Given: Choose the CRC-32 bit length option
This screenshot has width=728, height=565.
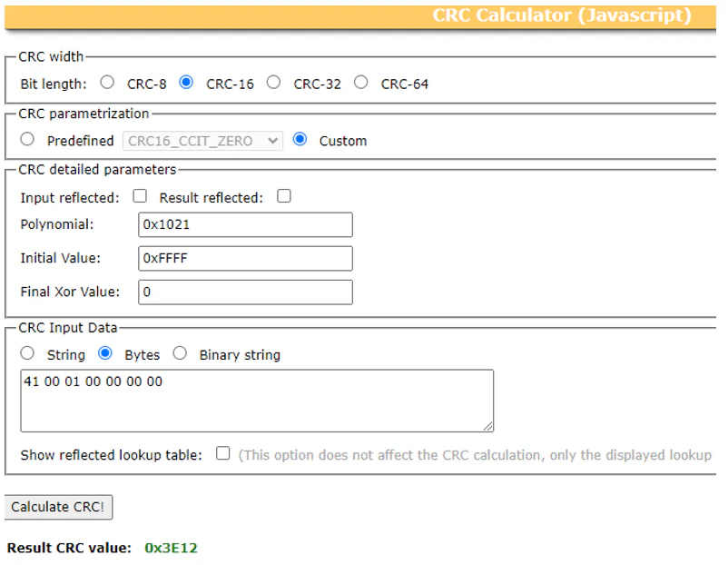Looking at the screenshot, I should tap(273, 83).
